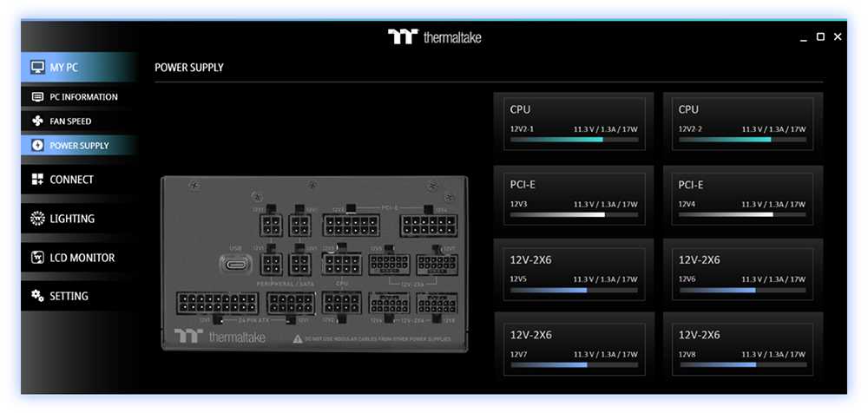
Task: Minimize the Thermaltake window
Action: point(804,40)
